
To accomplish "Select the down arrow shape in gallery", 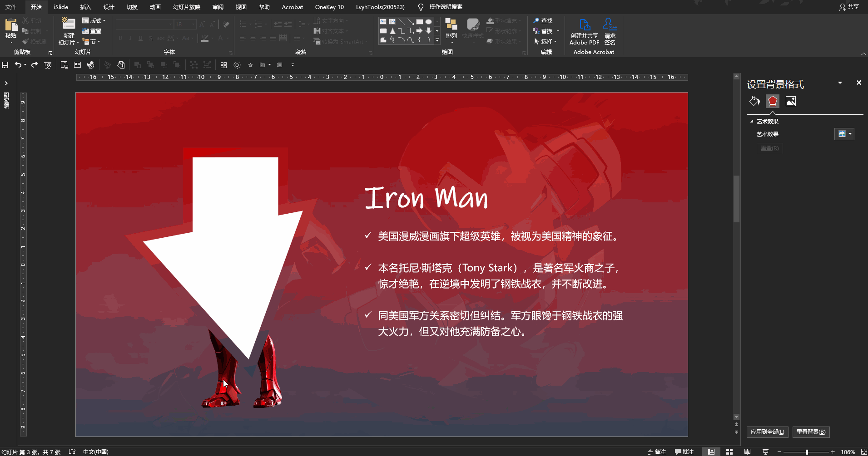I will click(x=428, y=30).
